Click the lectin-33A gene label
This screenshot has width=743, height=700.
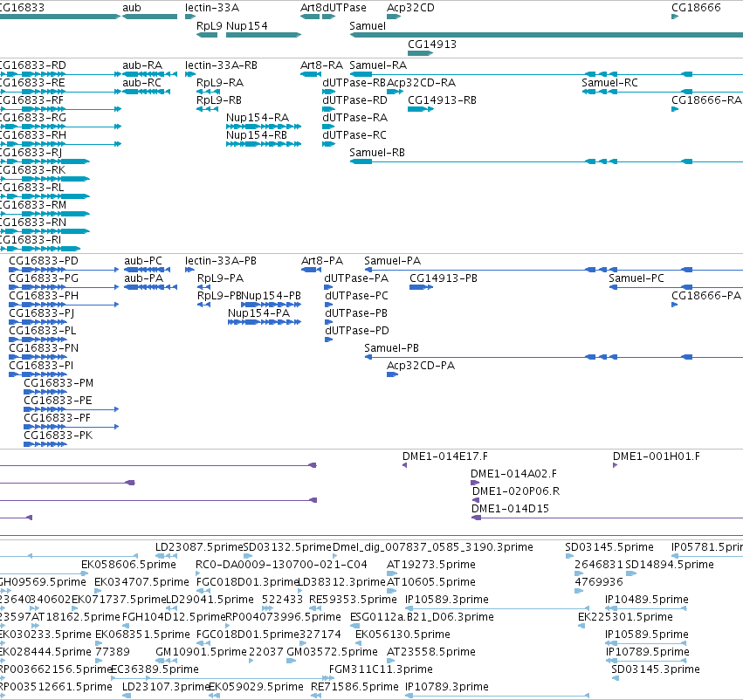tap(212, 8)
